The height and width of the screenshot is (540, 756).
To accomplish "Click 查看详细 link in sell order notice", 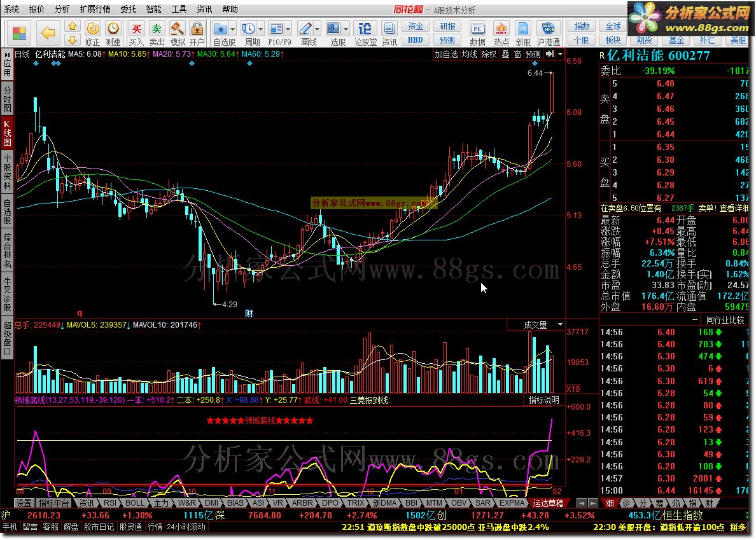I will point(734,208).
